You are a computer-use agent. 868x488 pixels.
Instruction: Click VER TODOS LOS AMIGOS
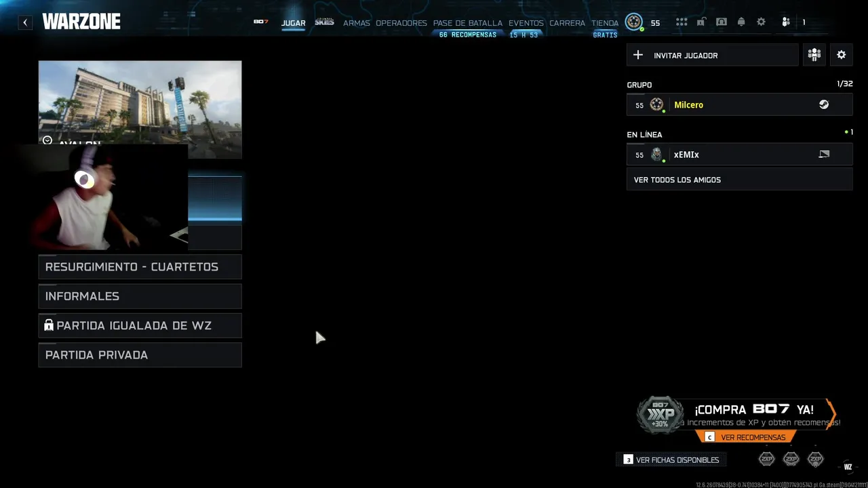(x=740, y=180)
